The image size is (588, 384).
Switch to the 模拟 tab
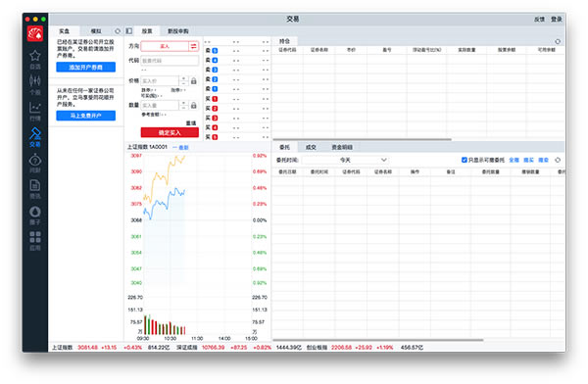tap(96, 31)
